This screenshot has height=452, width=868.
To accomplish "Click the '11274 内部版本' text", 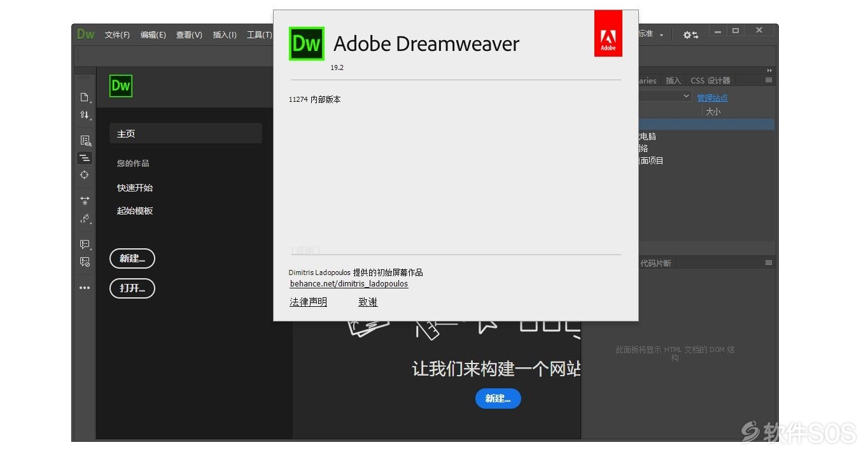I will coord(314,99).
